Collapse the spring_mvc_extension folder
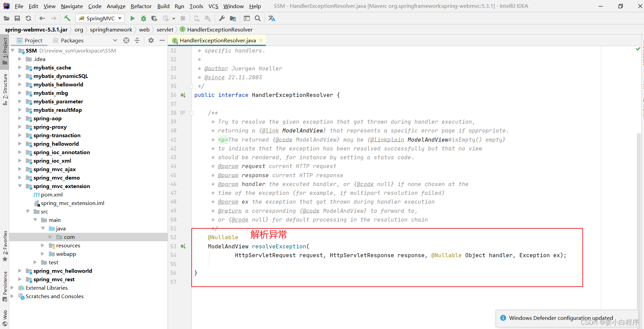 pyautogui.click(x=20, y=186)
